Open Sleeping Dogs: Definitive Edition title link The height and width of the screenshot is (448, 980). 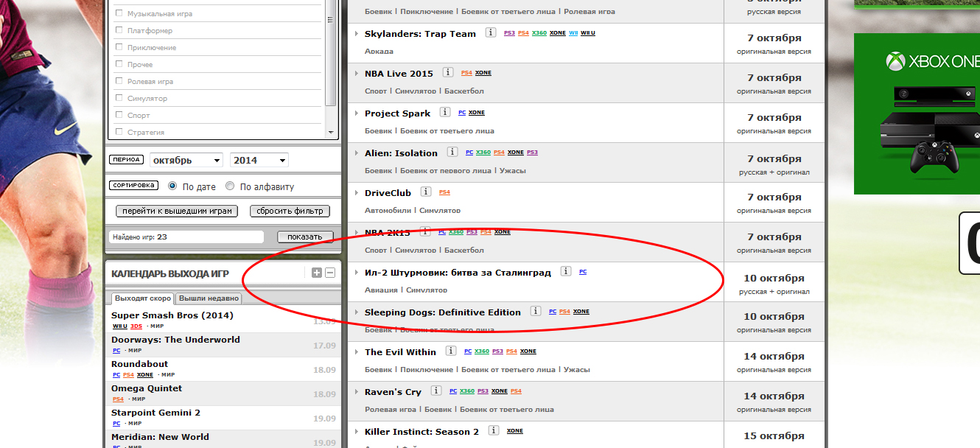point(443,312)
